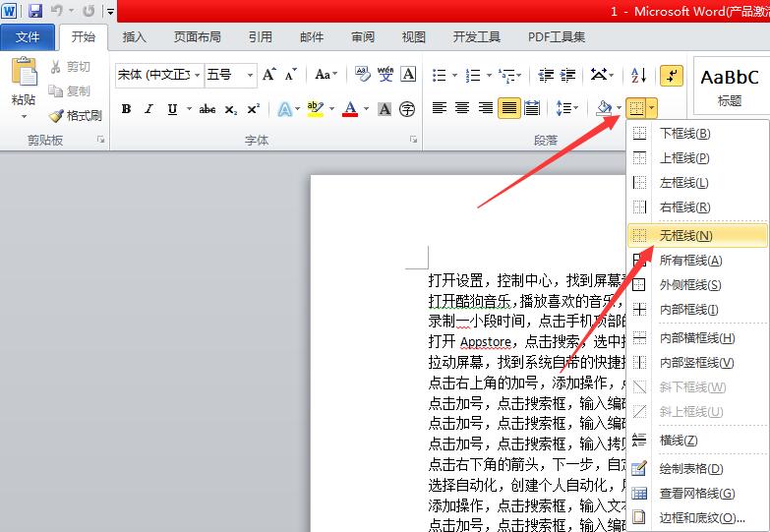Click the Undo icon in title bar
Image resolution: width=770 pixels, height=532 pixels.
point(57,10)
